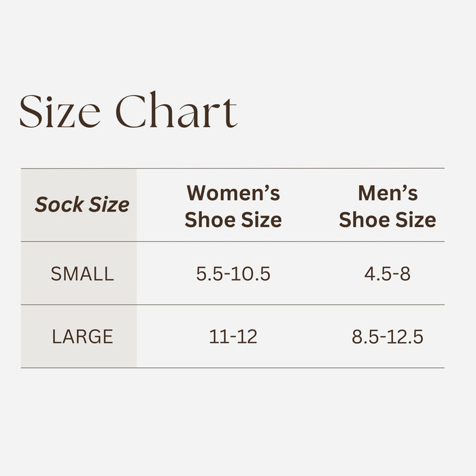
Task: Click the shaded column below LARGE label
Action: click(x=79, y=359)
